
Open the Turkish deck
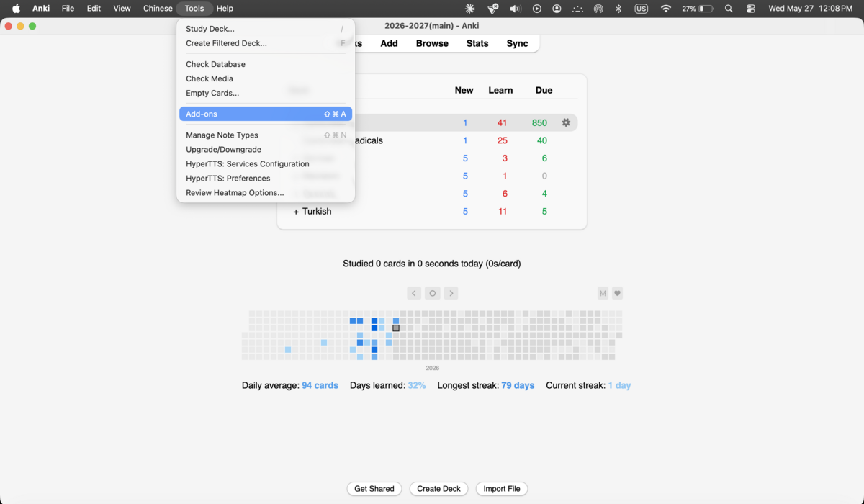(x=317, y=212)
